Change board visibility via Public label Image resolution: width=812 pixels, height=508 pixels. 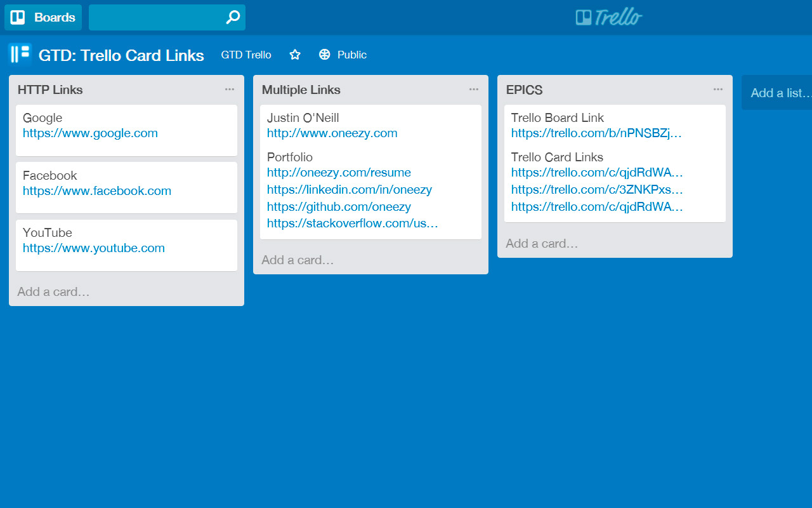click(352, 55)
